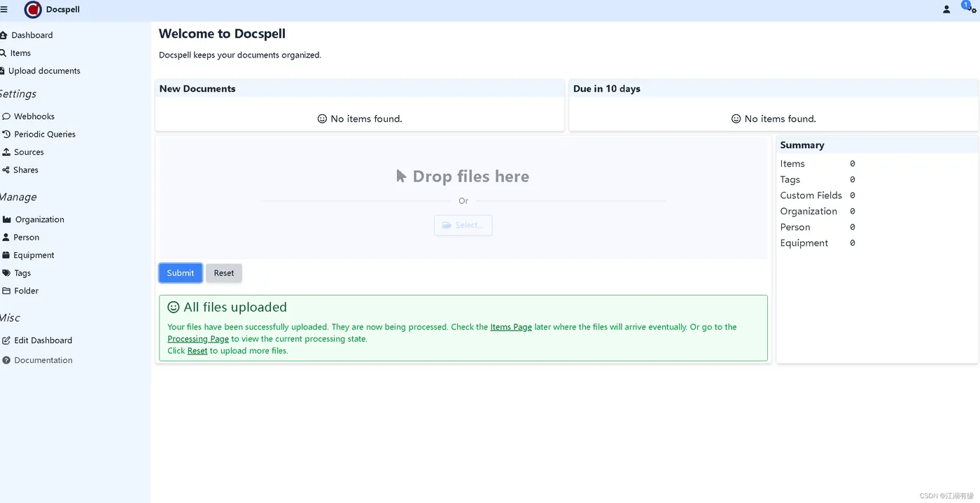
Task: Click the Drop files here area
Action: [463, 198]
